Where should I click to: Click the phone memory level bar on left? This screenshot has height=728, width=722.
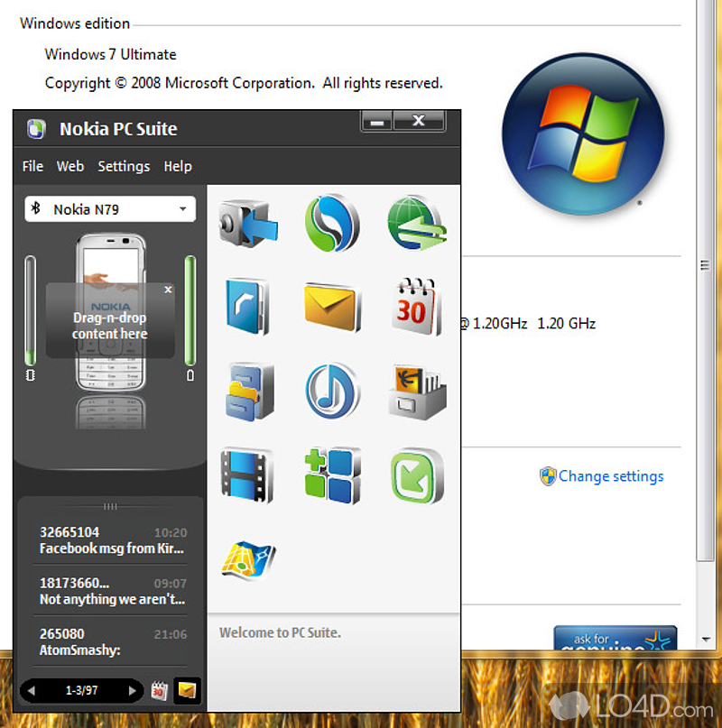click(x=30, y=311)
